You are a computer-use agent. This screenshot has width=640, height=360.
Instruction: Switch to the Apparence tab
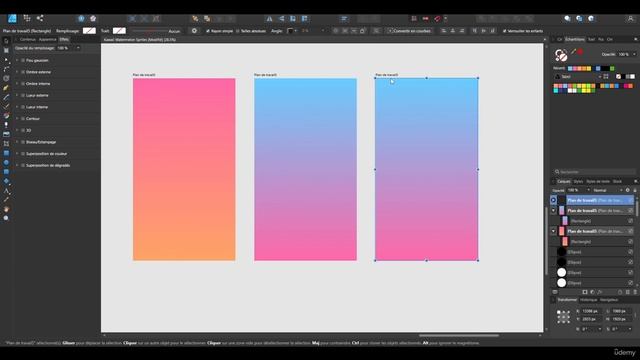[x=47, y=40]
